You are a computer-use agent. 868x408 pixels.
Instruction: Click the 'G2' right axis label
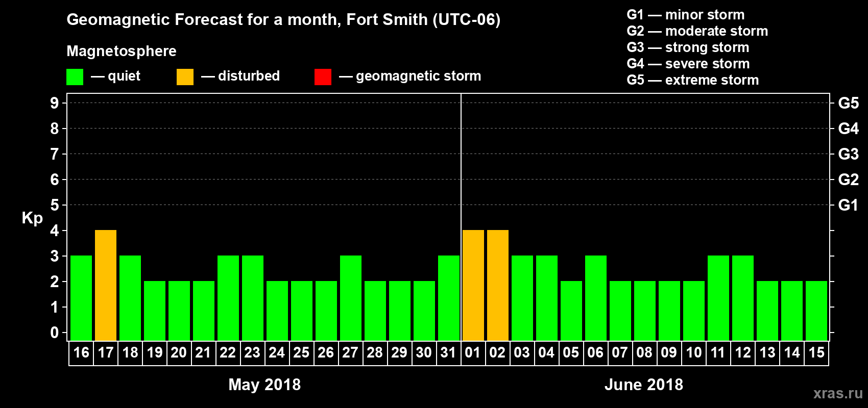[849, 180]
